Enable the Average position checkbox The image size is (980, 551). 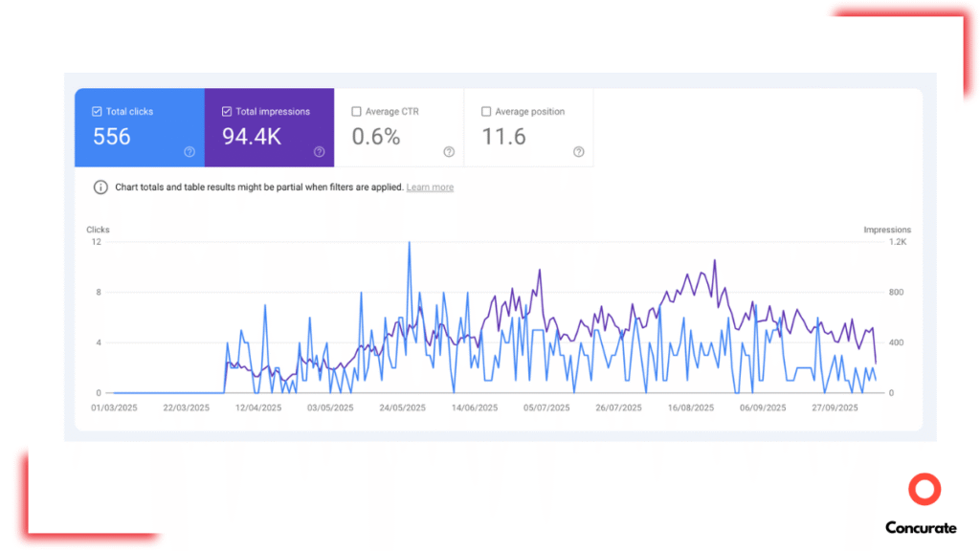pos(486,112)
